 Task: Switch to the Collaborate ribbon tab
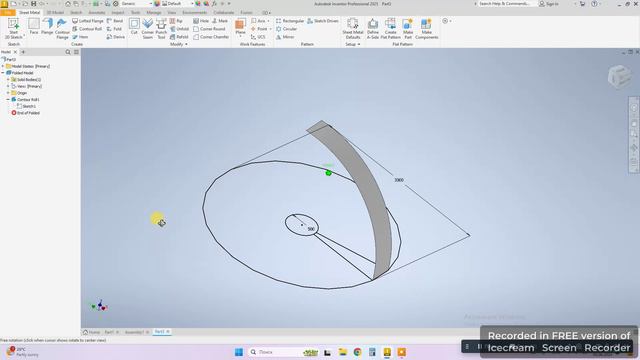point(223,13)
